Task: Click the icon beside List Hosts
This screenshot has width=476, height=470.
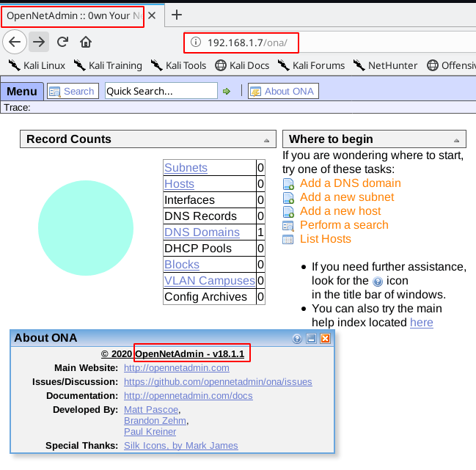Action: [x=288, y=240]
